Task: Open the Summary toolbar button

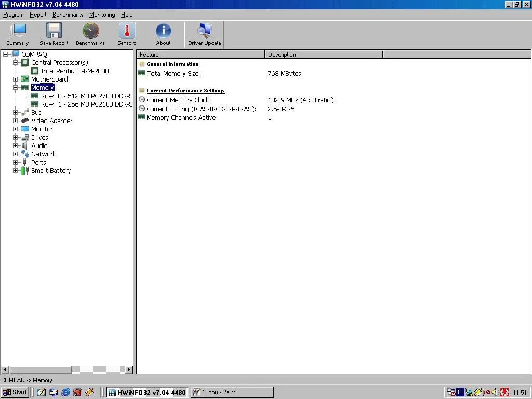Action: coord(17,34)
